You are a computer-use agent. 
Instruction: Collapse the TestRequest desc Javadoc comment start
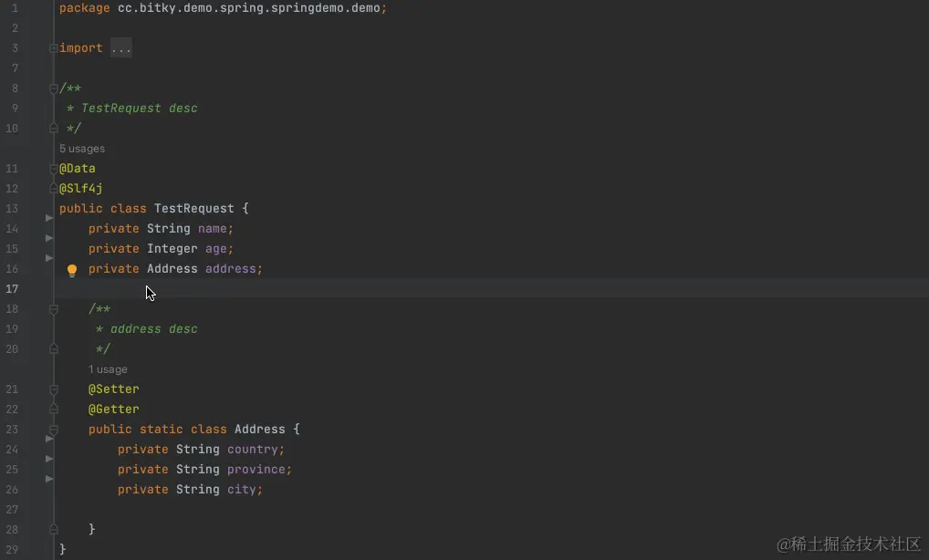(x=53, y=88)
